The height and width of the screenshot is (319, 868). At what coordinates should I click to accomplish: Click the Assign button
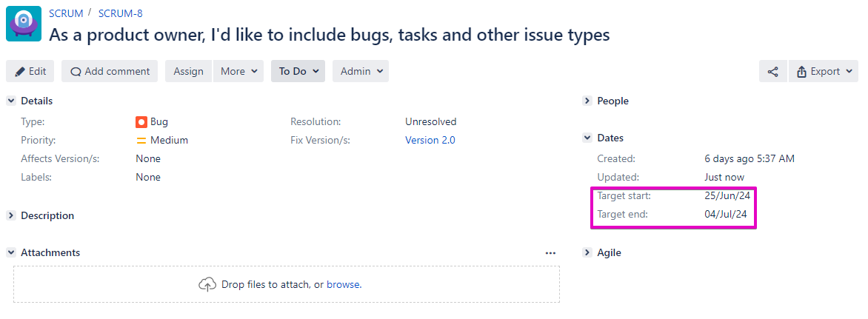tap(188, 72)
